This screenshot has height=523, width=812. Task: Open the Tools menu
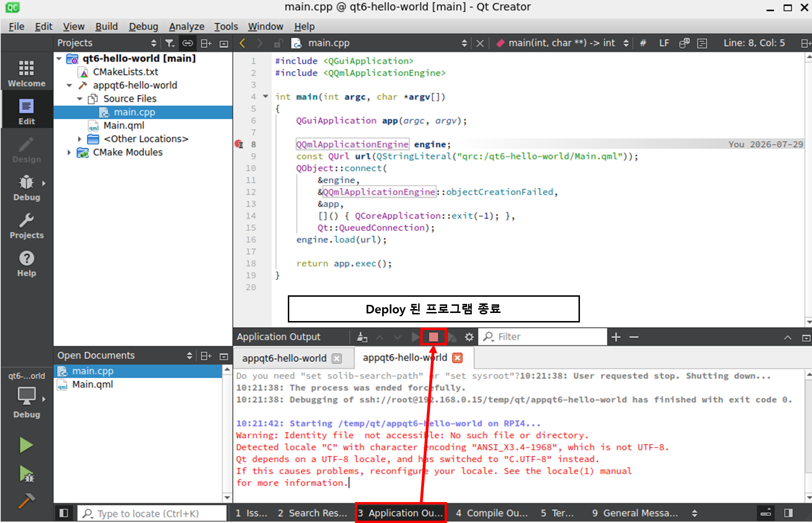(226, 26)
